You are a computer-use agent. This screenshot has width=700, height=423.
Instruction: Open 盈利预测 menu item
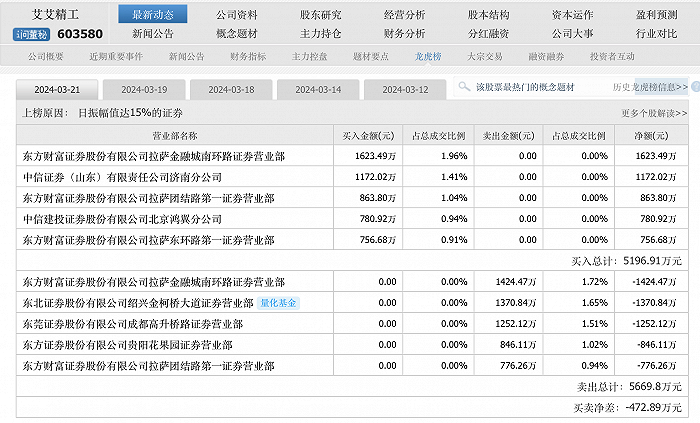pyautogui.click(x=656, y=15)
